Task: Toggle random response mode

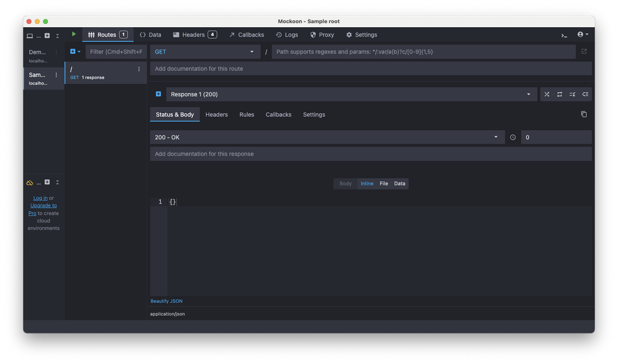Action: click(547, 94)
